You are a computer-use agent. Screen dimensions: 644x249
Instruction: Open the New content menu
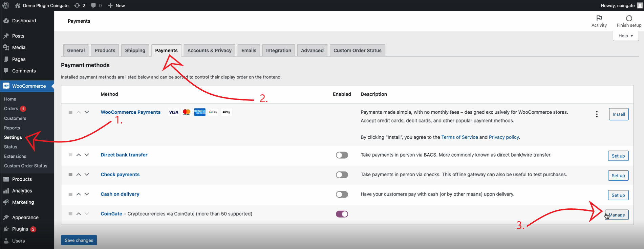[x=116, y=5]
